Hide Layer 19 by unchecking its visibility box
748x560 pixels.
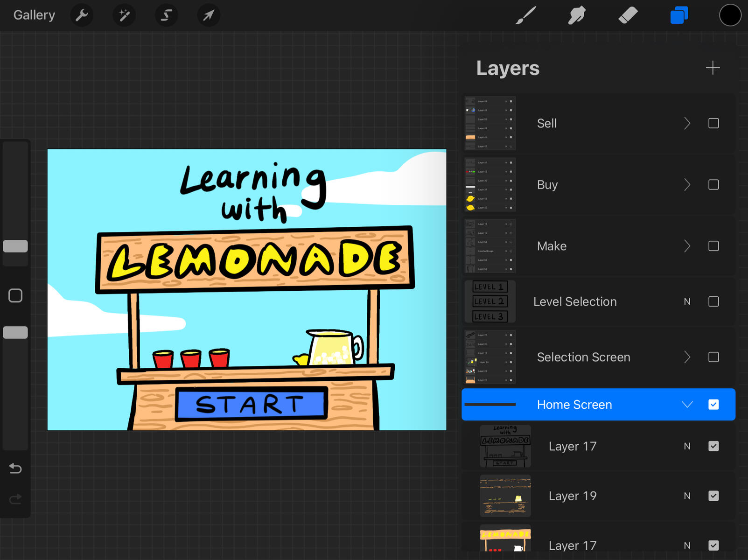tap(713, 496)
